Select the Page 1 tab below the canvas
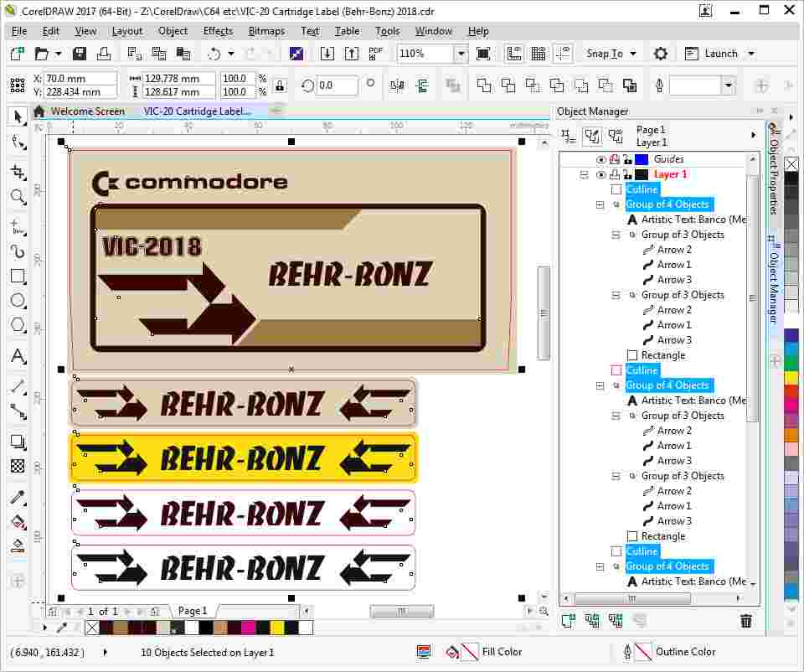Image resolution: width=804 pixels, height=672 pixels. pos(193,611)
